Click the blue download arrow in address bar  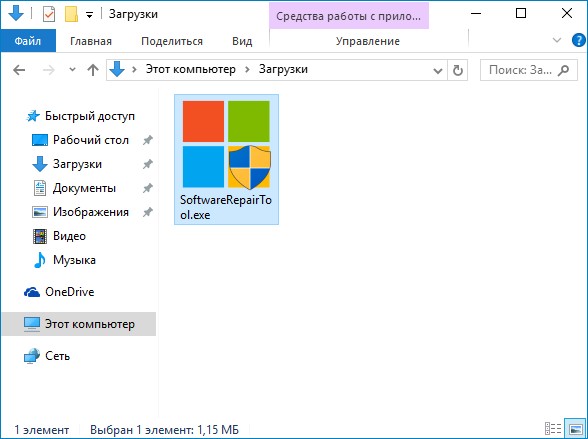(x=117, y=69)
